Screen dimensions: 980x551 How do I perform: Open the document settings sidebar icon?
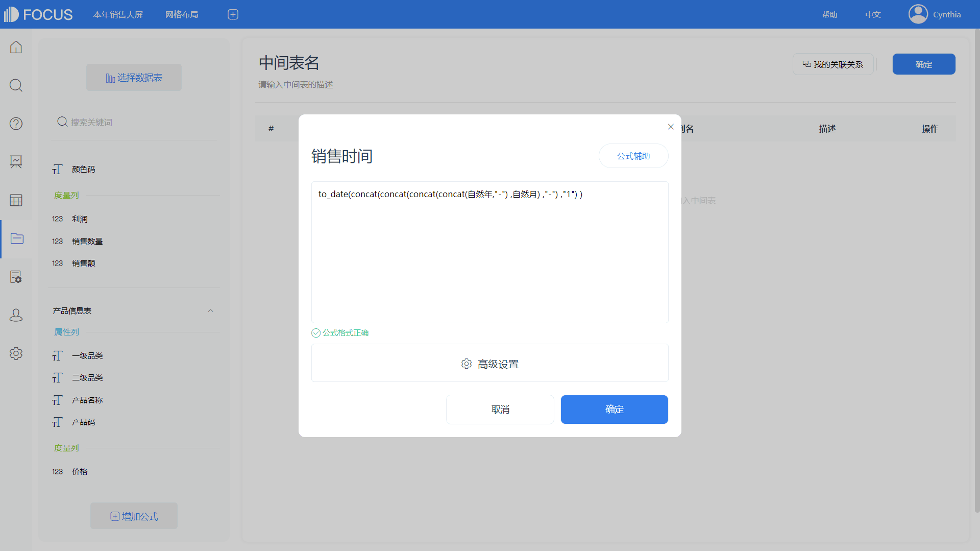click(16, 277)
